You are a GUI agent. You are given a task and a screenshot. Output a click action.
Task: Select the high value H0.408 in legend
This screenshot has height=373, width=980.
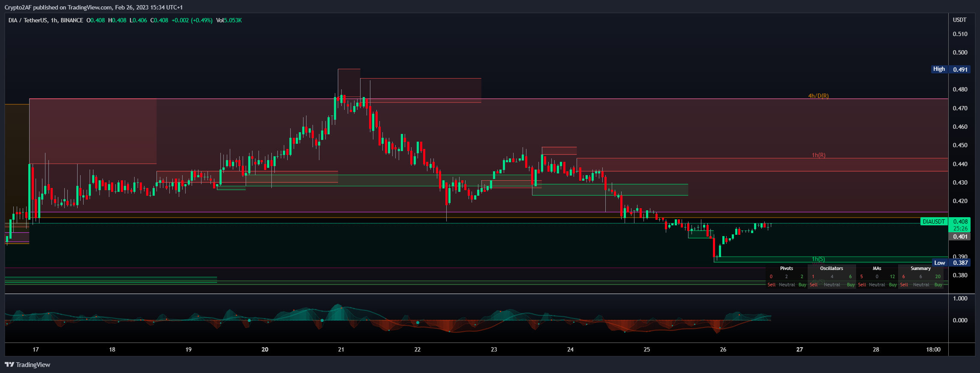click(x=117, y=20)
